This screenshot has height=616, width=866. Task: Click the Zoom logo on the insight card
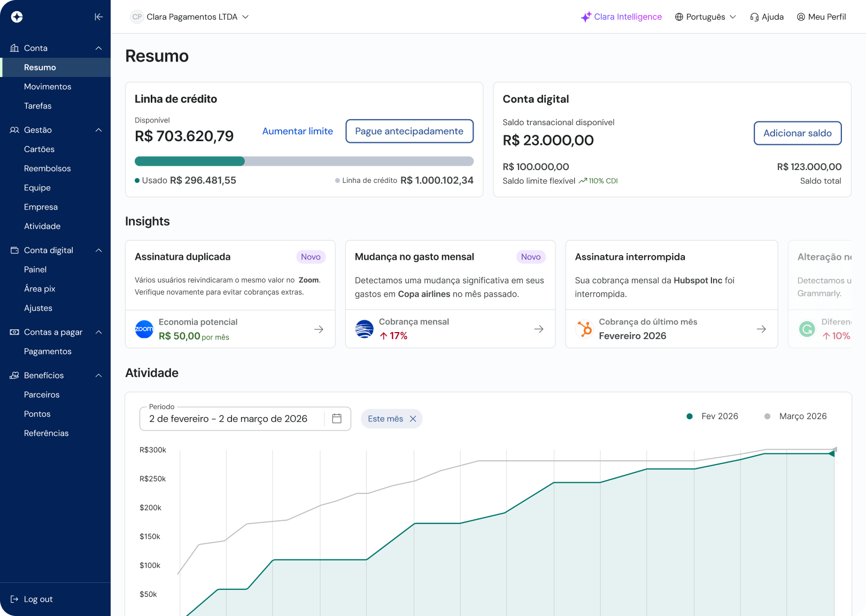[144, 329]
